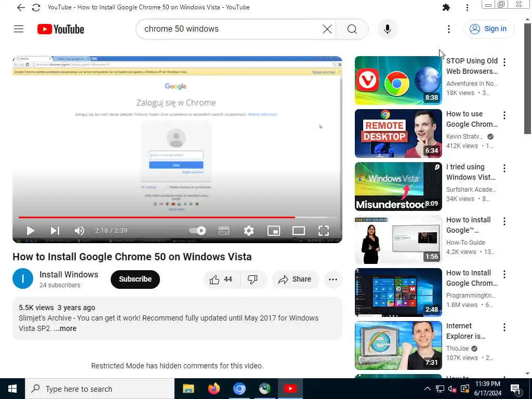Toggle the autoplay switch in player
The width and height of the screenshot is (532, 399).
coord(197,231)
